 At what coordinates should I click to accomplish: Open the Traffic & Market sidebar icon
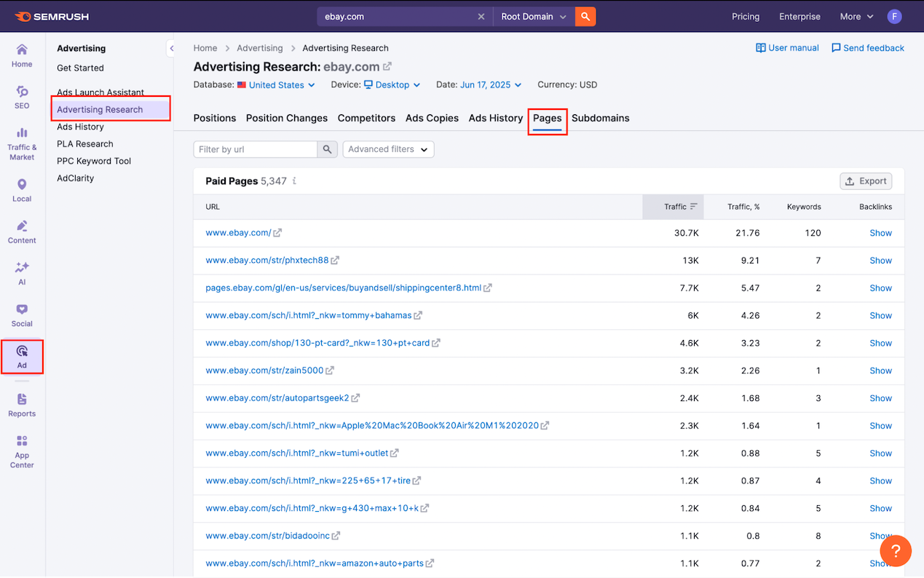click(22, 143)
